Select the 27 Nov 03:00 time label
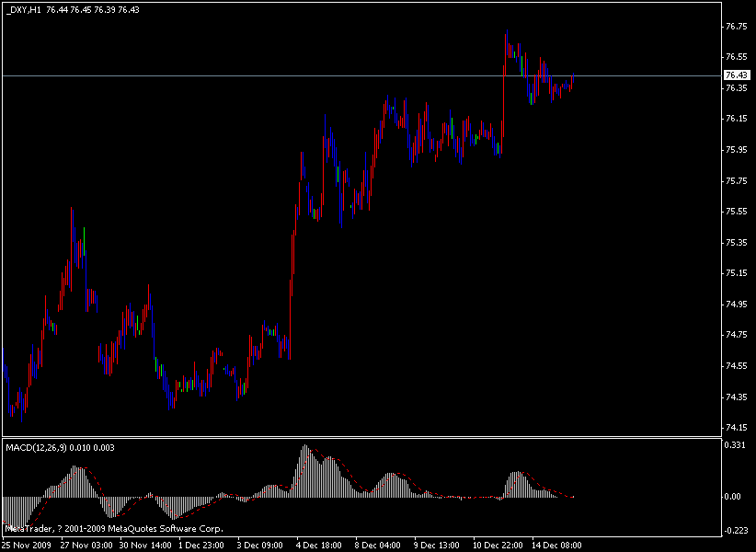756x552 pixels. pyautogui.click(x=87, y=543)
